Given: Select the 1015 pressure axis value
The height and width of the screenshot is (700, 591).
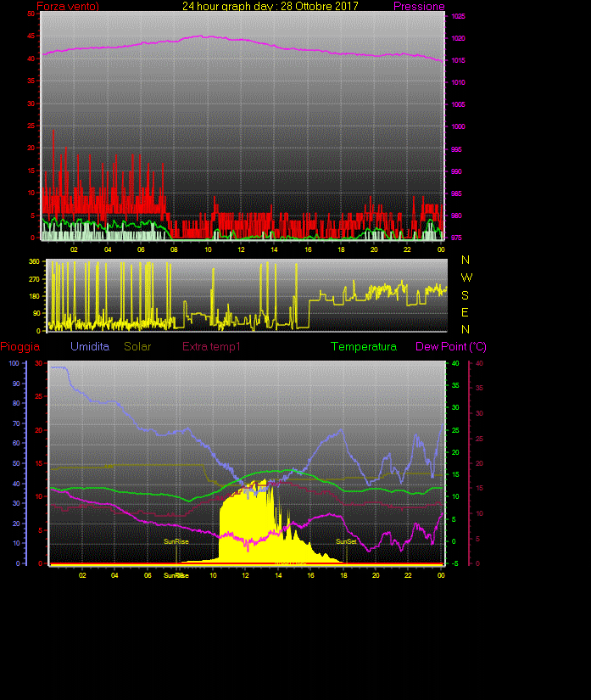Looking at the screenshot, I should 458,60.
